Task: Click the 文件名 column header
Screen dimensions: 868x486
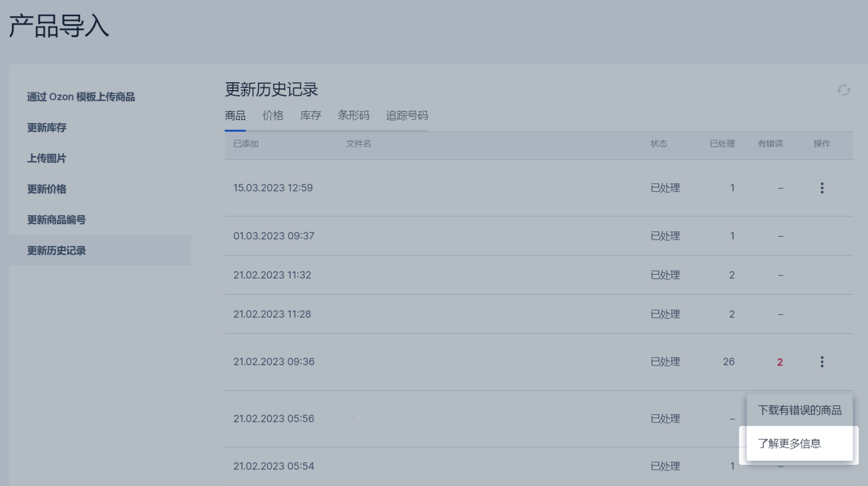Action: [x=358, y=144]
